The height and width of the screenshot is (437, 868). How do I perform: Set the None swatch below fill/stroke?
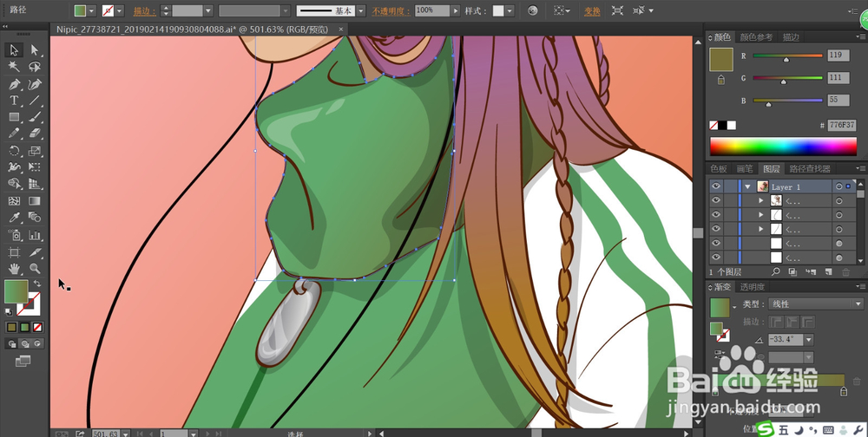coord(37,328)
